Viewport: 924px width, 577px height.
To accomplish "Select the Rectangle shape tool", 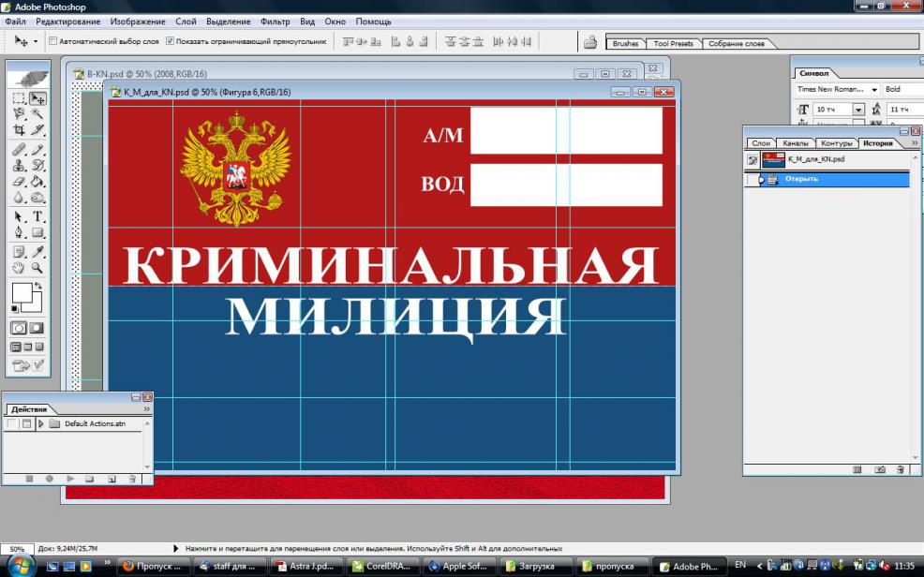I will click(37, 232).
